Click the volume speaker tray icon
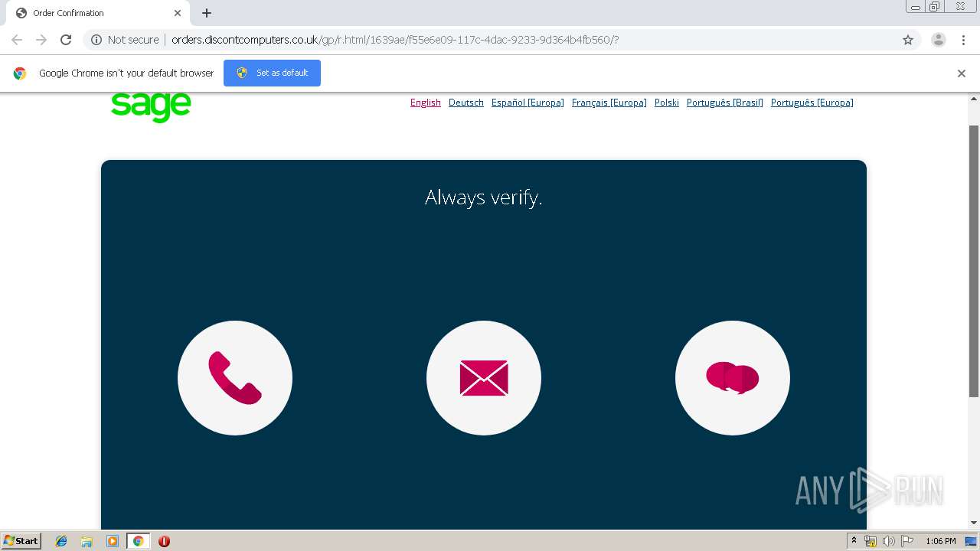Image resolution: width=980 pixels, height=551 pixels. click(x=889, y=541)
